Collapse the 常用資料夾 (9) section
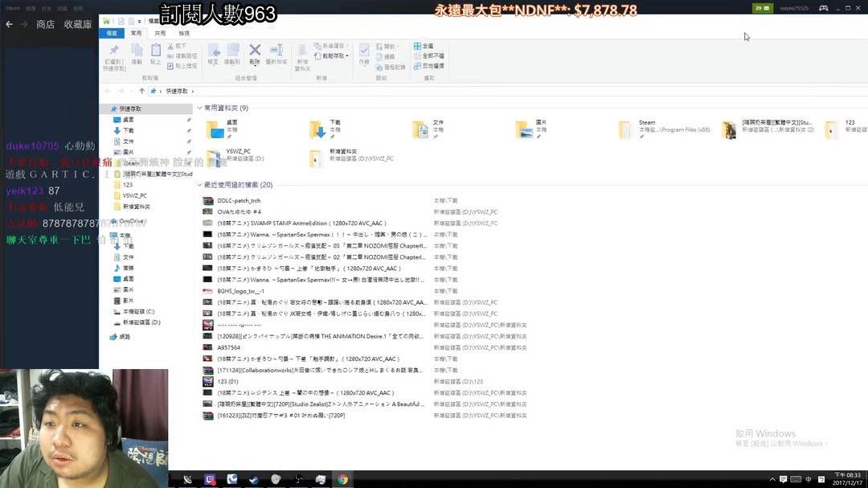 pos(199,108)
